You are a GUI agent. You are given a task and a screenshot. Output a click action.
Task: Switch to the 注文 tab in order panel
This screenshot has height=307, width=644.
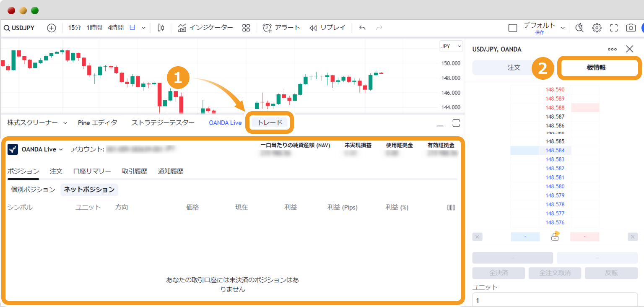[514, 68]
